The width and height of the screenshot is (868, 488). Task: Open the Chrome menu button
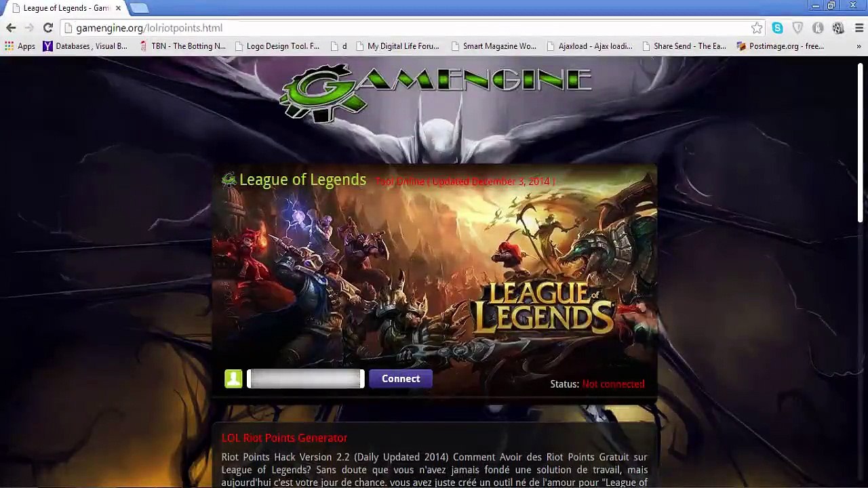[859, 28]
